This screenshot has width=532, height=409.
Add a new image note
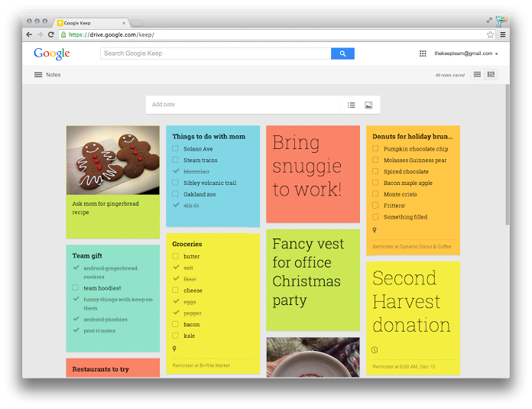[x=368, y=105]
